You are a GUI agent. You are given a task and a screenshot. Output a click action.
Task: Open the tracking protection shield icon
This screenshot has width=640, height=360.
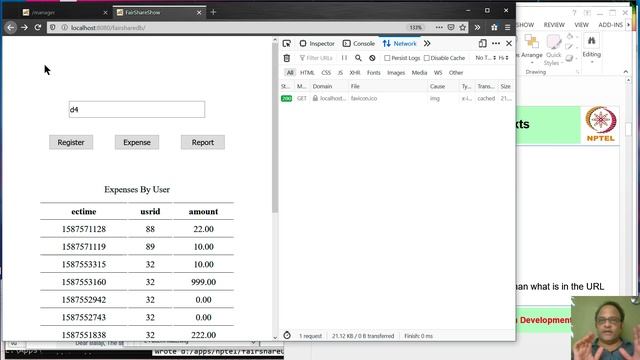point(53,27)
